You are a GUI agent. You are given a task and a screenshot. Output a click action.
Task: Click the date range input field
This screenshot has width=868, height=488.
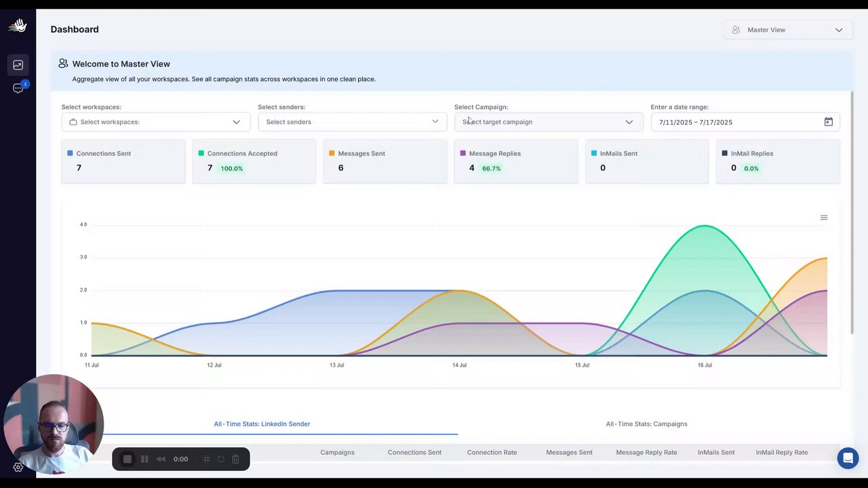click(745, 122)
